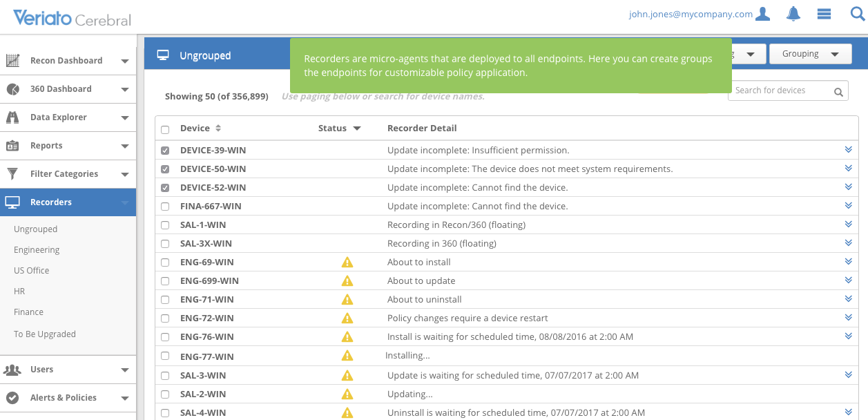
Task: Click warning icon for SAL-4-WIN
Action: click(347, 413)
